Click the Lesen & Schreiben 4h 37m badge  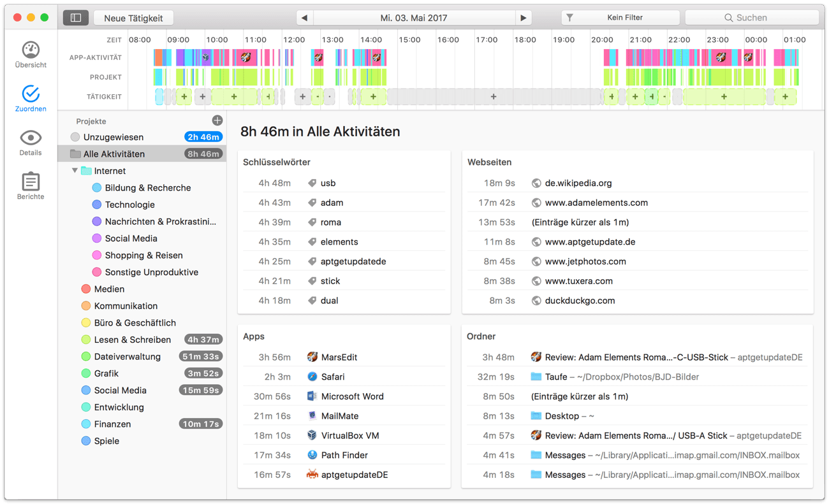(203, 340)
